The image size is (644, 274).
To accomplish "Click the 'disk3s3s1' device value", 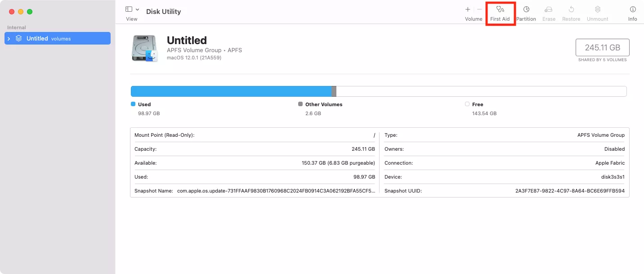I will point(613,177).
